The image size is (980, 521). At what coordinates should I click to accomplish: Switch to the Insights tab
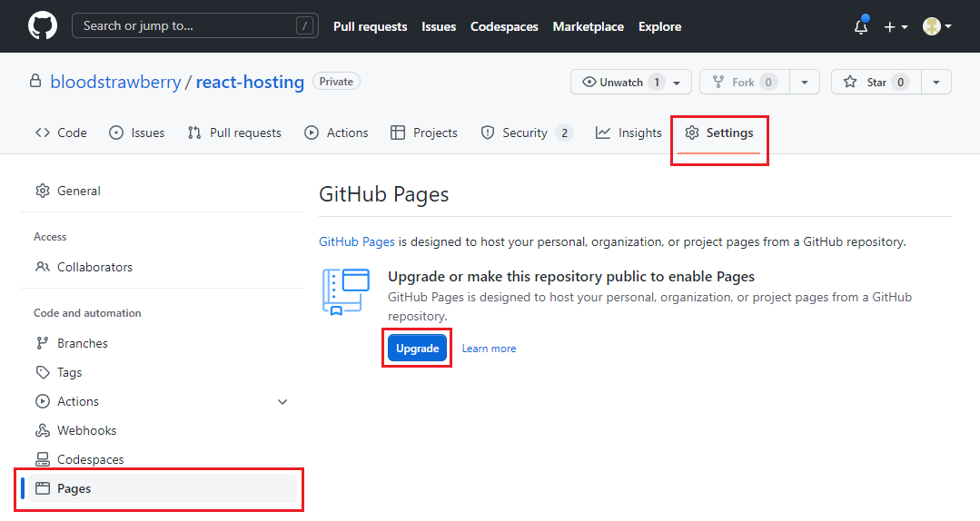tap(629, 133)
